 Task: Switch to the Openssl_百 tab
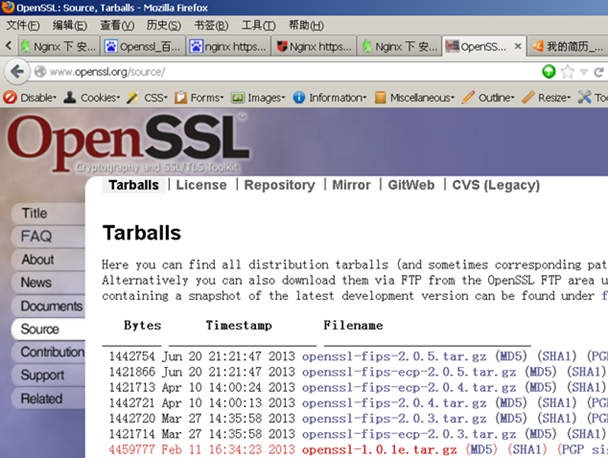[142, 47]
